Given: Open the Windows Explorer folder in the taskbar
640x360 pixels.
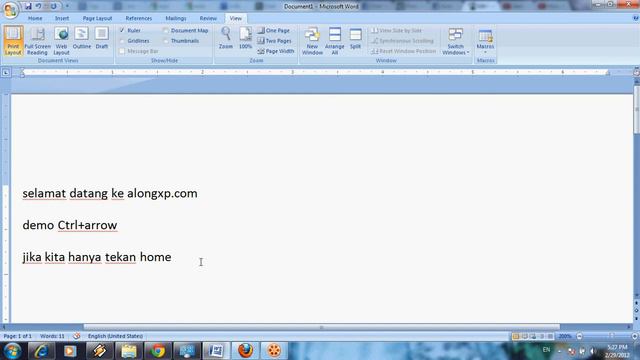Looking at the screenshot, I should pos(129,351).
